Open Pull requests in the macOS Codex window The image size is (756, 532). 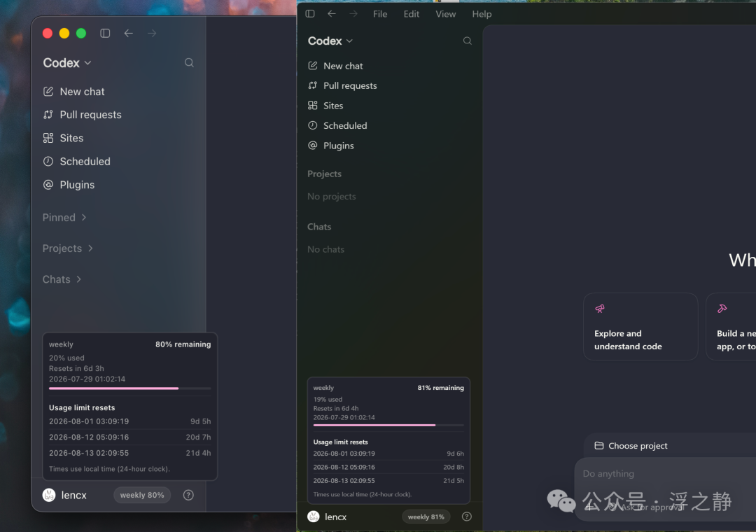click(82, 115)
